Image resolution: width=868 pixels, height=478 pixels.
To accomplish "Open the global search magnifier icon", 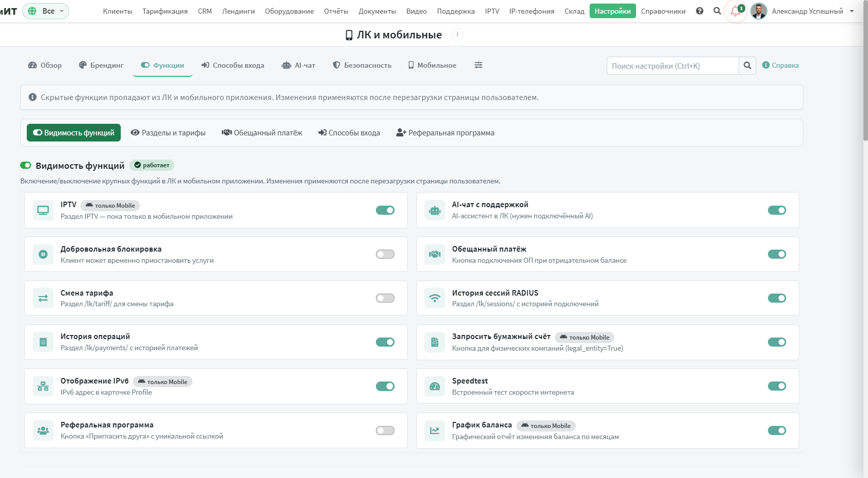I will (717, 11).
